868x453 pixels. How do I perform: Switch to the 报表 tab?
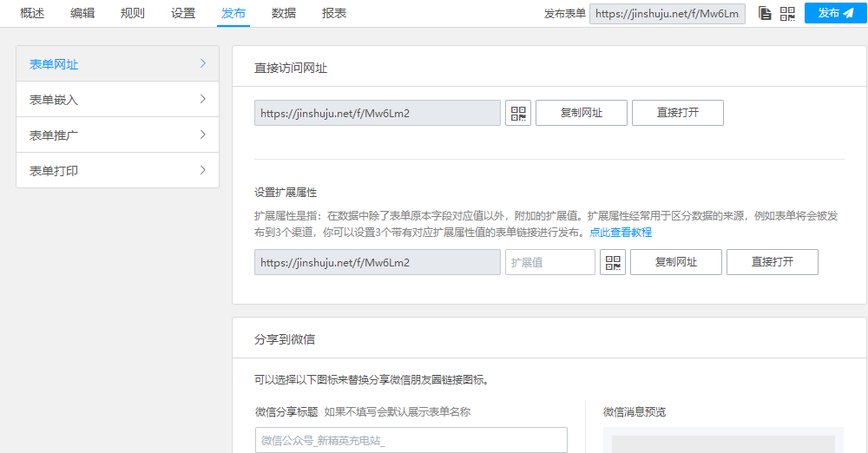pos(334,13)
